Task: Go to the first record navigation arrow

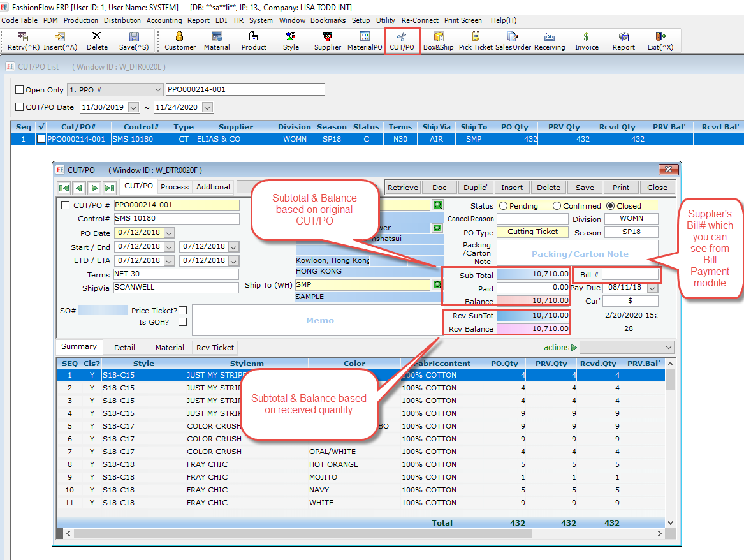Action: click(64, 188)
